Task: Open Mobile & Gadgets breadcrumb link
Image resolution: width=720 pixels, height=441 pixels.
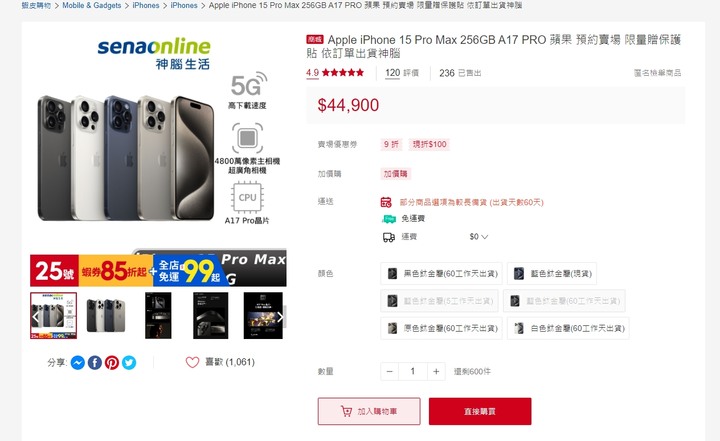Action: point(92,6)
